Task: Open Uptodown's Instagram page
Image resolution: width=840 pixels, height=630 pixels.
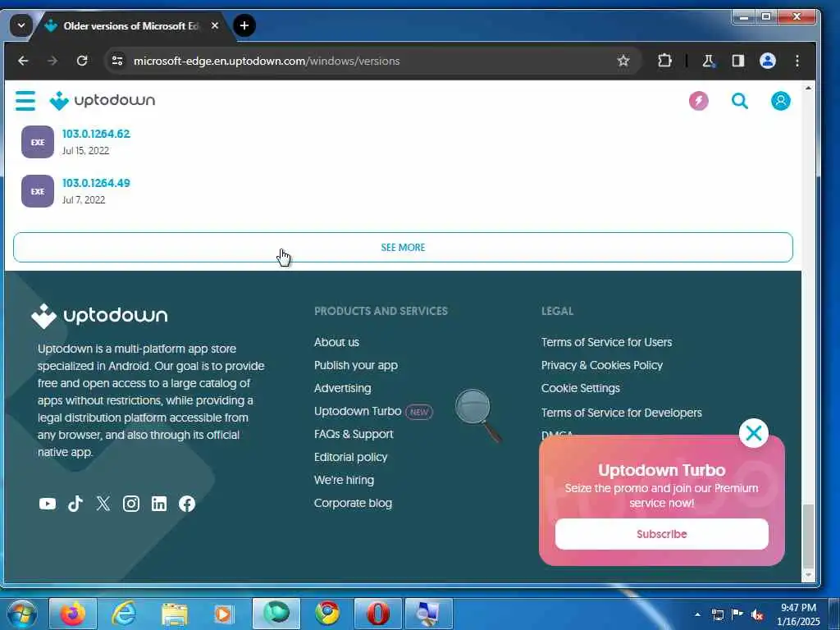Action: (x=131, y=504)
